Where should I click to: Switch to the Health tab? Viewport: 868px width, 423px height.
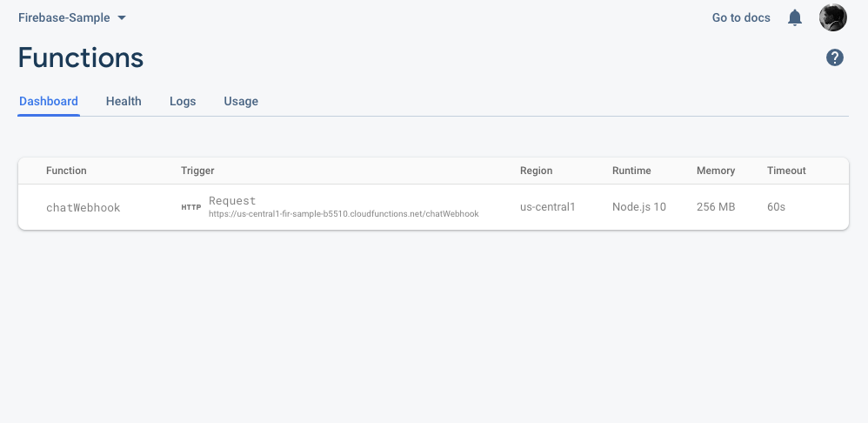coord(124,101)
